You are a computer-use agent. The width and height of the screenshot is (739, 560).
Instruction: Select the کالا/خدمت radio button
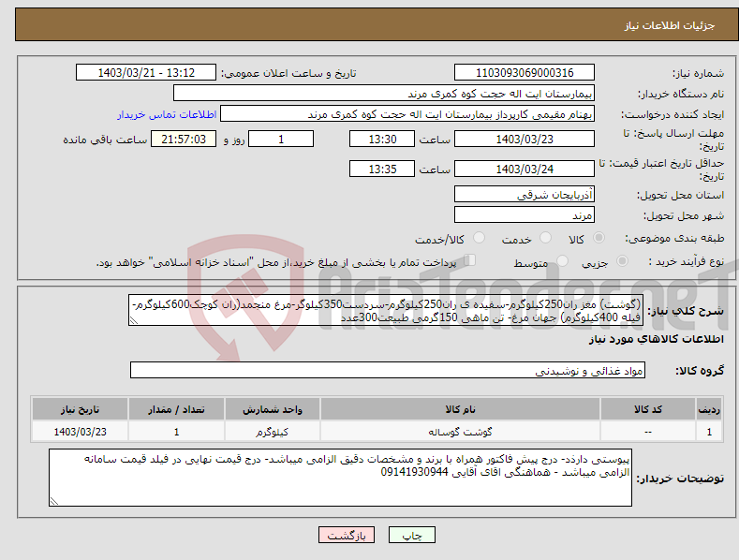(479, 238)
